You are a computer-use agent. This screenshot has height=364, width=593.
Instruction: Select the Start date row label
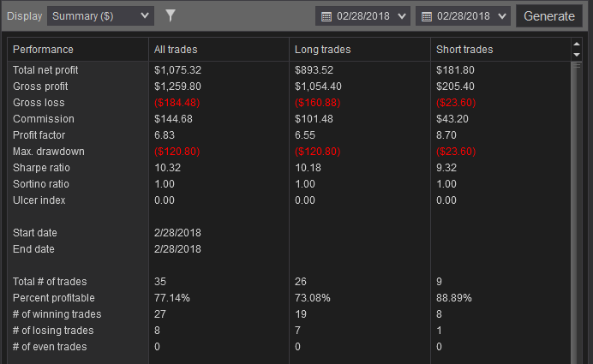point(35,232)
